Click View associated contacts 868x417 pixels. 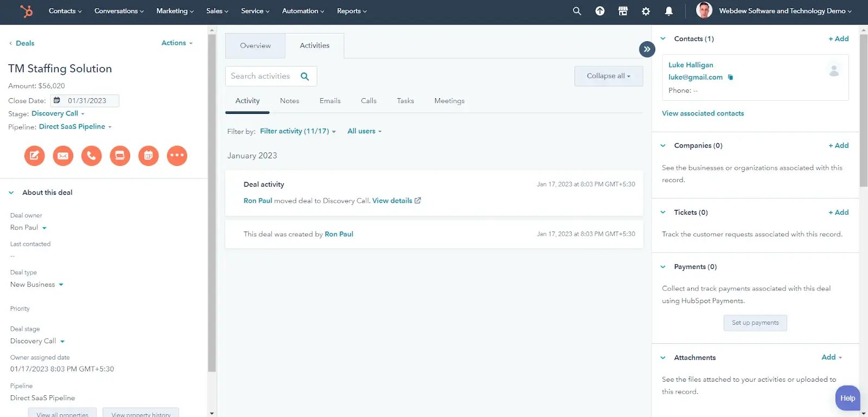click(x=703, y=113)
